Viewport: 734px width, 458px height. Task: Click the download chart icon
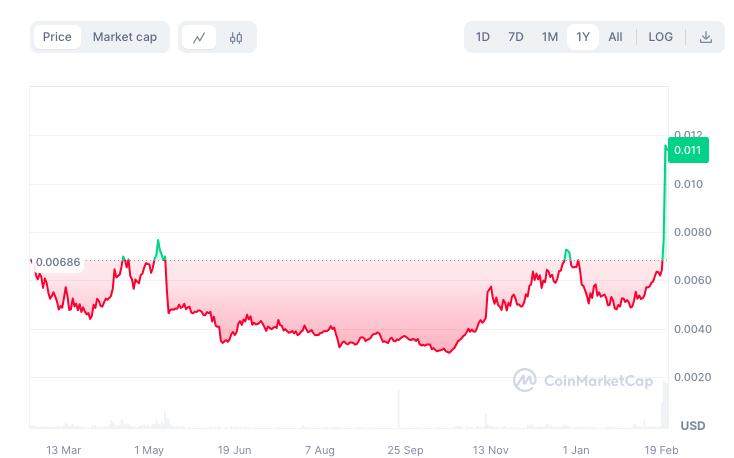[705, 37]
